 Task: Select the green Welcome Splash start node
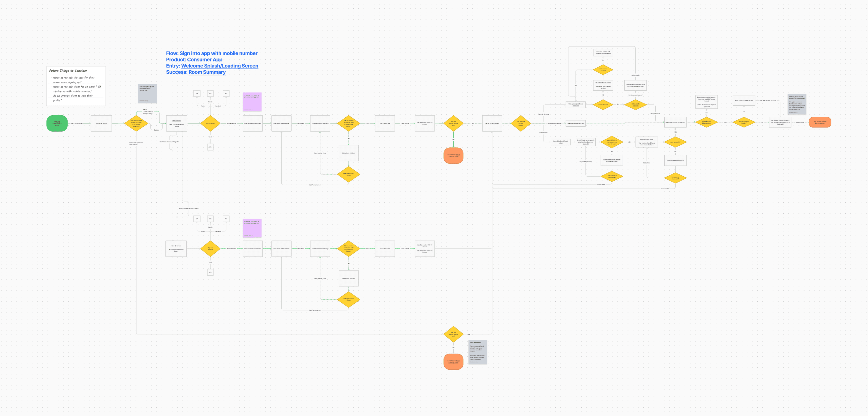point(57,123)
